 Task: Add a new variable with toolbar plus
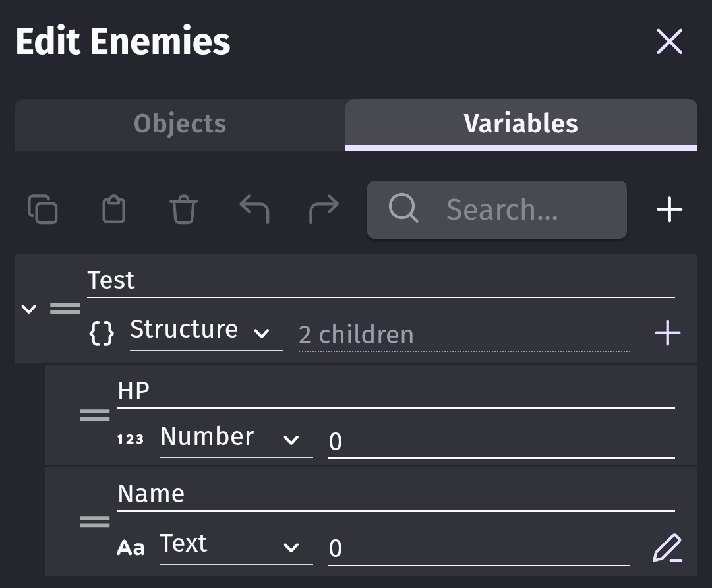click(x=669, y=210)
